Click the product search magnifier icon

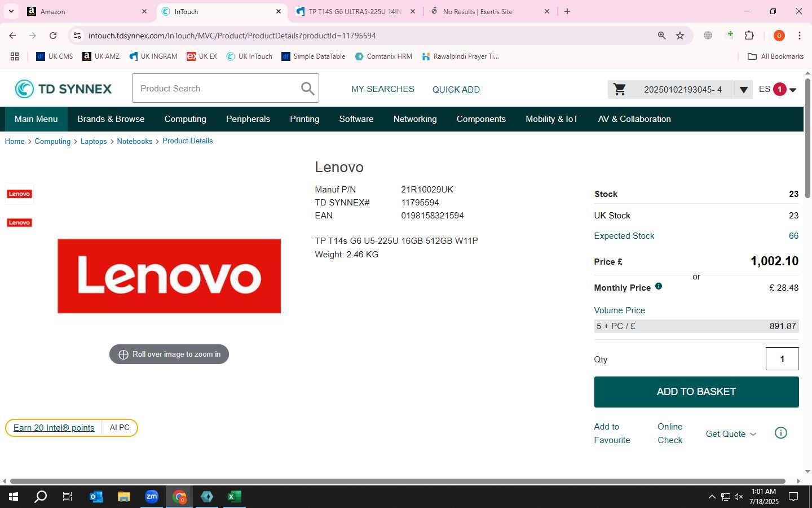coord(307,89)
